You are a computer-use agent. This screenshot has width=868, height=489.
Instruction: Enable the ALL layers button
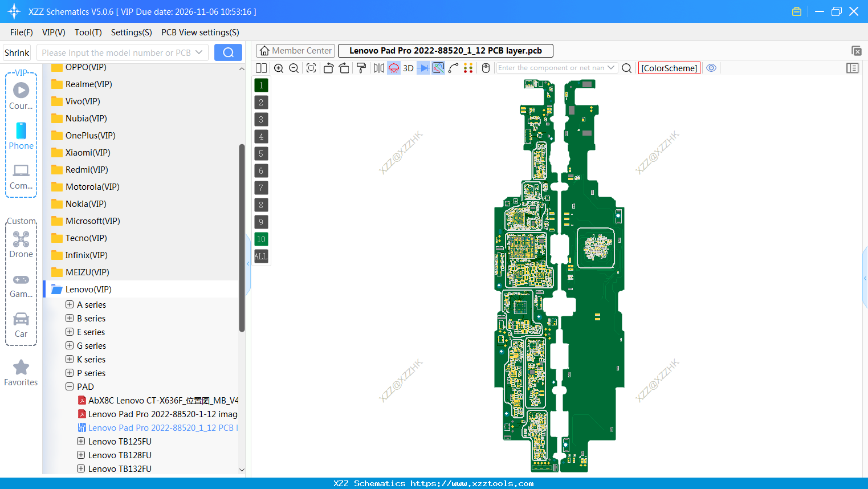click(x=260, y=256)
